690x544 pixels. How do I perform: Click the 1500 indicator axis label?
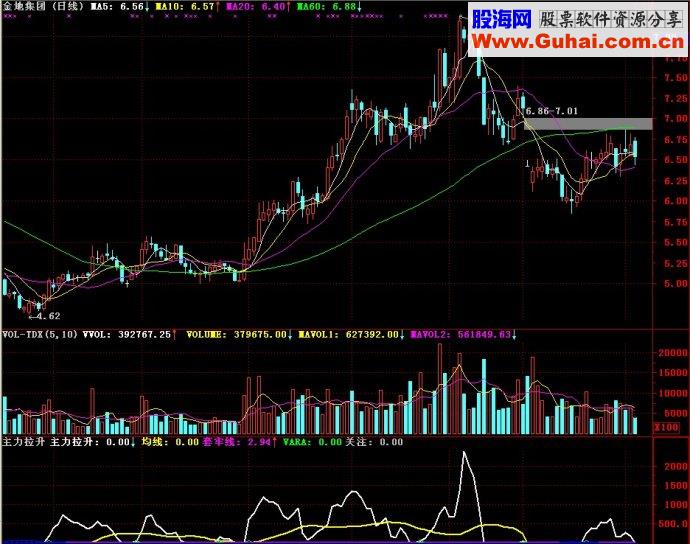click(675, 485)
